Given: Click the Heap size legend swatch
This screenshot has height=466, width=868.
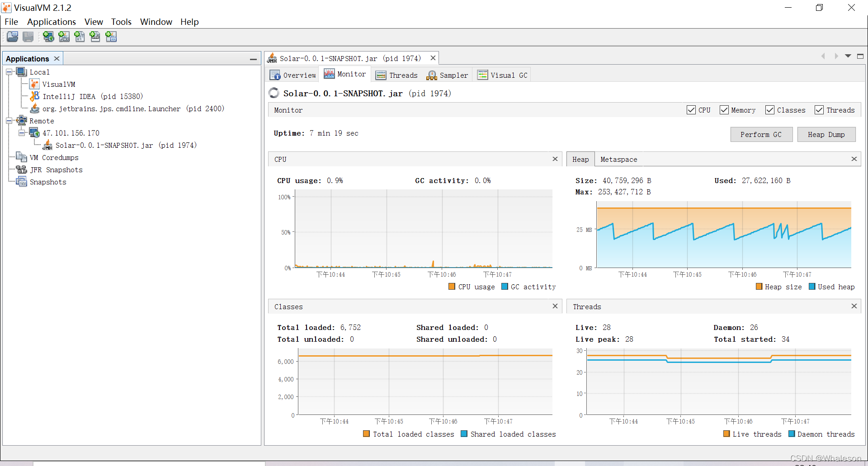Looking at the screenshot, I should click(759, 287).
